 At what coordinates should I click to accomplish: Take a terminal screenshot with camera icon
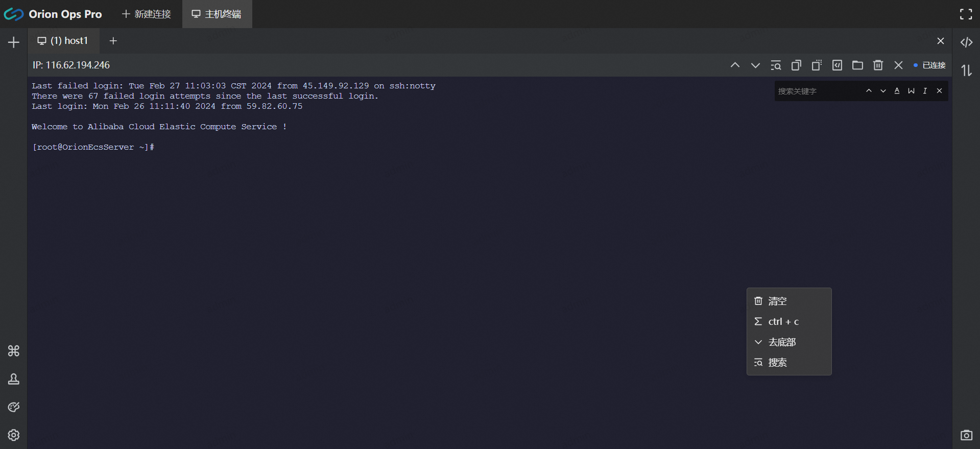[966, 435]
